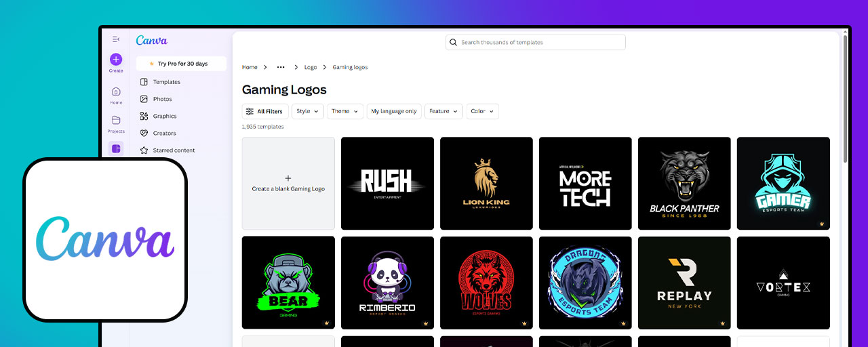Click the page vertical scrollbar
The width and height of the screenshot is (868, 347).
(845, 98)
